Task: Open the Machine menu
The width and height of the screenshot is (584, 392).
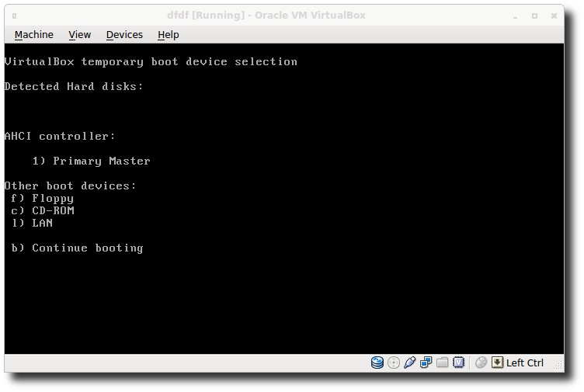Action: [x=34, y=35]
